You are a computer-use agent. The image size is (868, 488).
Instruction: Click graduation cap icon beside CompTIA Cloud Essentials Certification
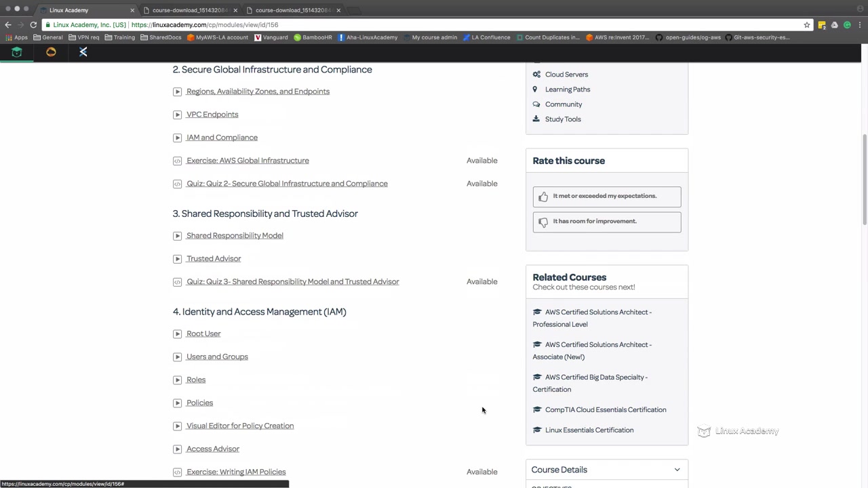coord(537,409)
